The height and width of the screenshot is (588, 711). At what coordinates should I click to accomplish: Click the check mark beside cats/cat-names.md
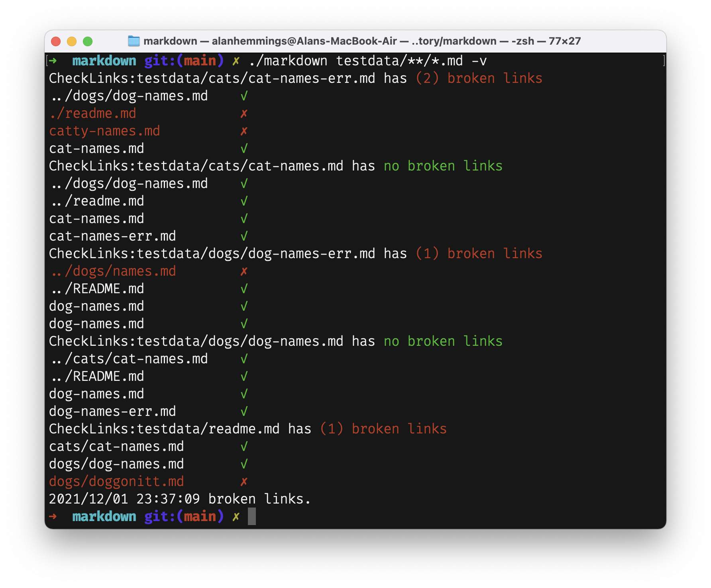pos(244,447)
